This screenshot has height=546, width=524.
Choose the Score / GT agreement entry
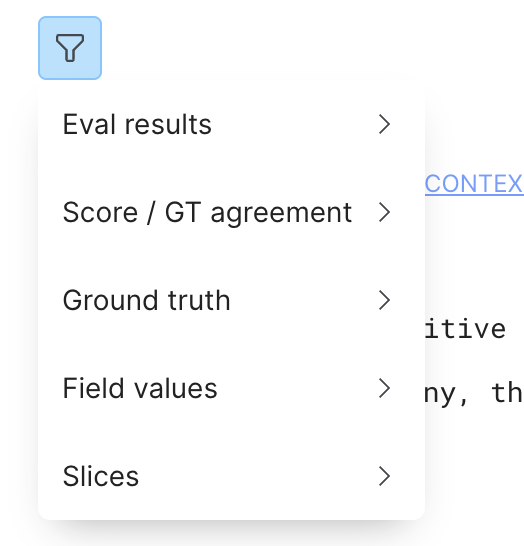(232, 212)
